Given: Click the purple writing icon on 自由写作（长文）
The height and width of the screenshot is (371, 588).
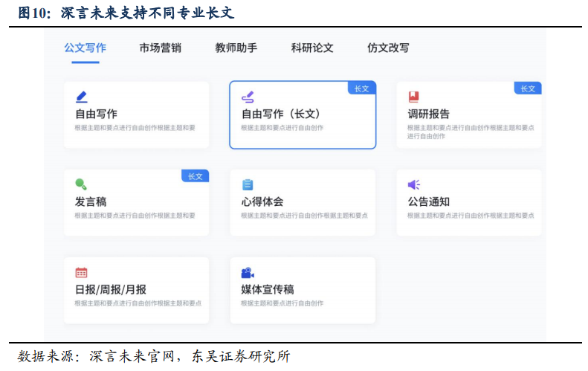Looking at the screenshot, I should point(248,97).
